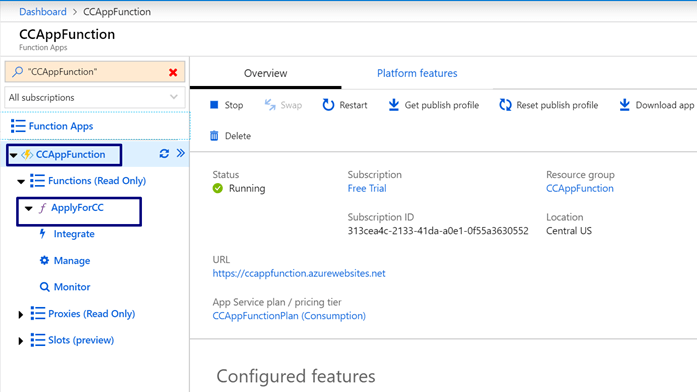Click the Delete button label
697x392 pixels.
[x=238, y=136]
